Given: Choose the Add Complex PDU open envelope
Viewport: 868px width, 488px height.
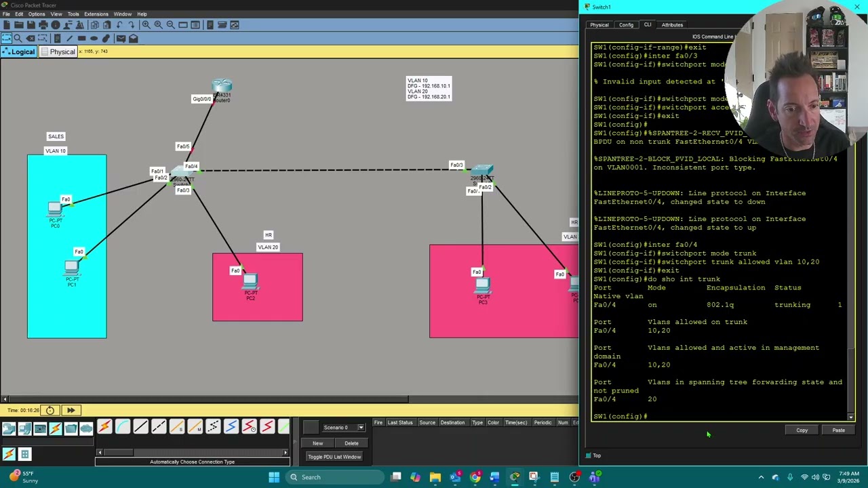Looking at the screenshot, I should pyautogui.click(x=133, y=39).
